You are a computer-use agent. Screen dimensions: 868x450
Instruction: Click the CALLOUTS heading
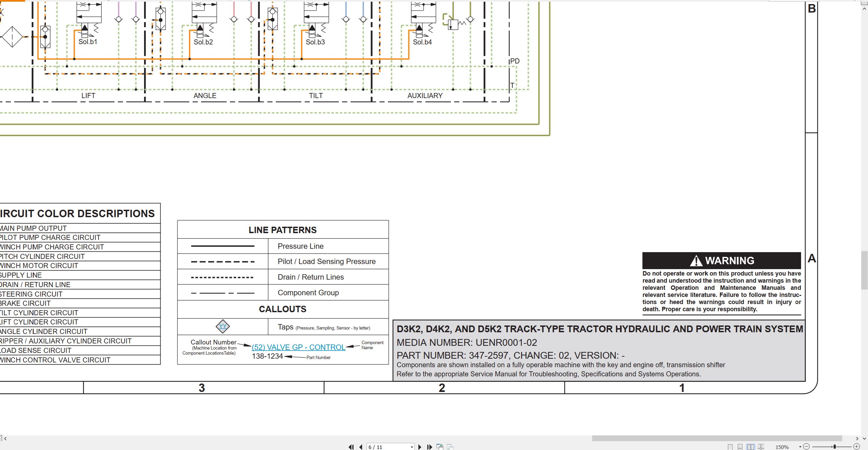coord(283,309)
